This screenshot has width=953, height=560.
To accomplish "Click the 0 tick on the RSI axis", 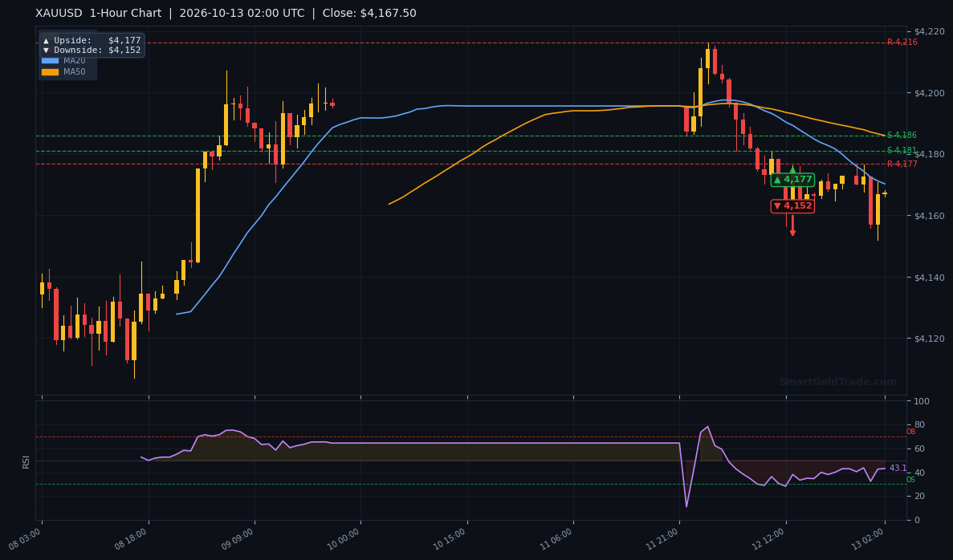I will [x=917, y=520].
